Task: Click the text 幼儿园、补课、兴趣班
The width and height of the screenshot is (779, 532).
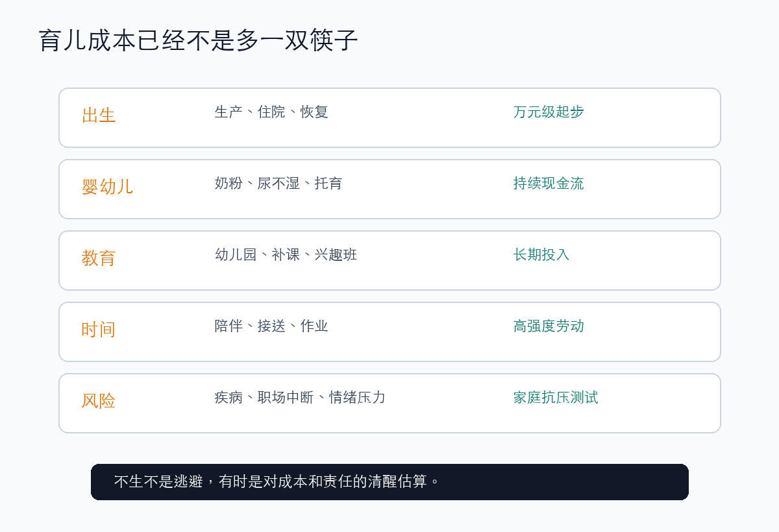Action: (286, 254)
